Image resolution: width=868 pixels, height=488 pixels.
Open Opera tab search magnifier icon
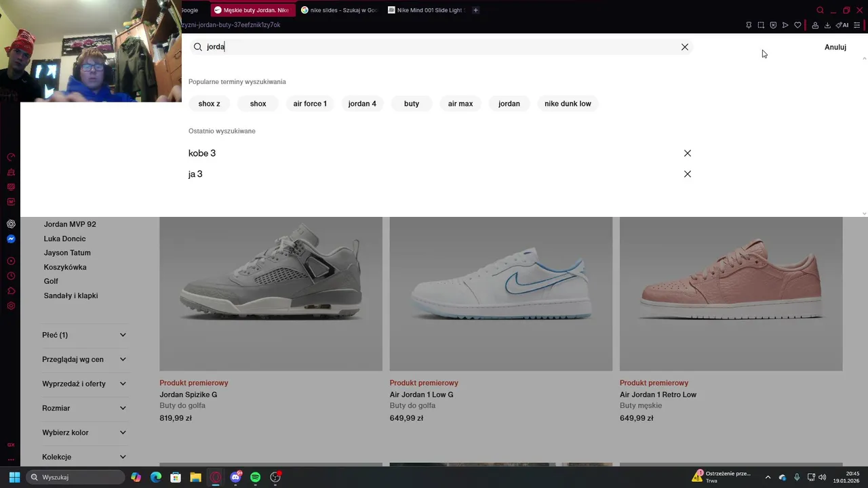(x=820, y=10)
